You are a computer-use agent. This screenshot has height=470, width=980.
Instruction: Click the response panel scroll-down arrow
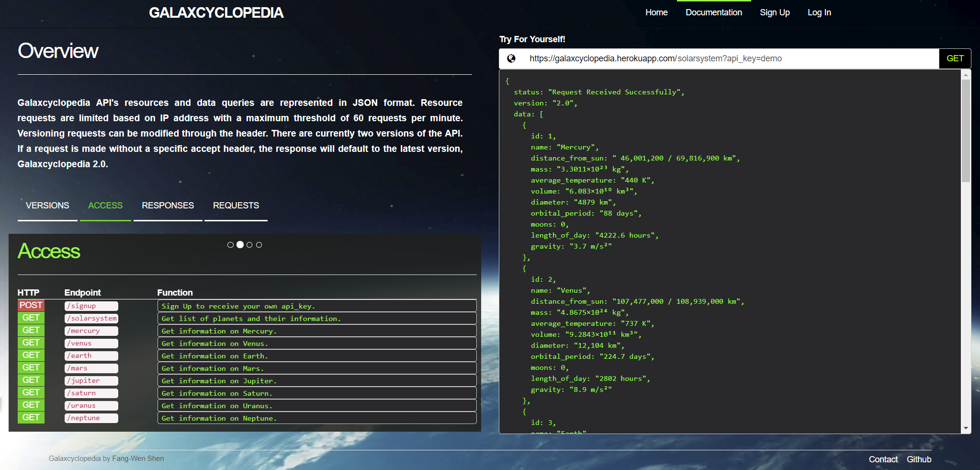point(966,428)
